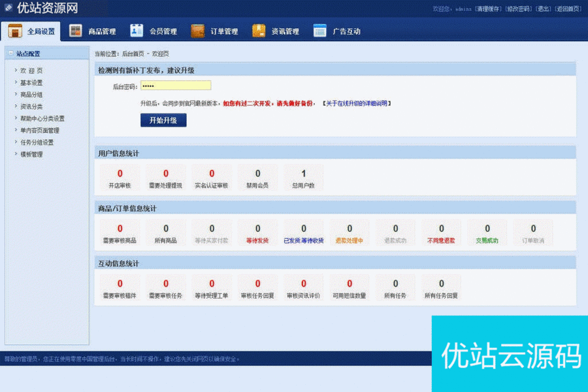
Task: Click 修改密码 in the top bar
Action: [x=519, y=8]
